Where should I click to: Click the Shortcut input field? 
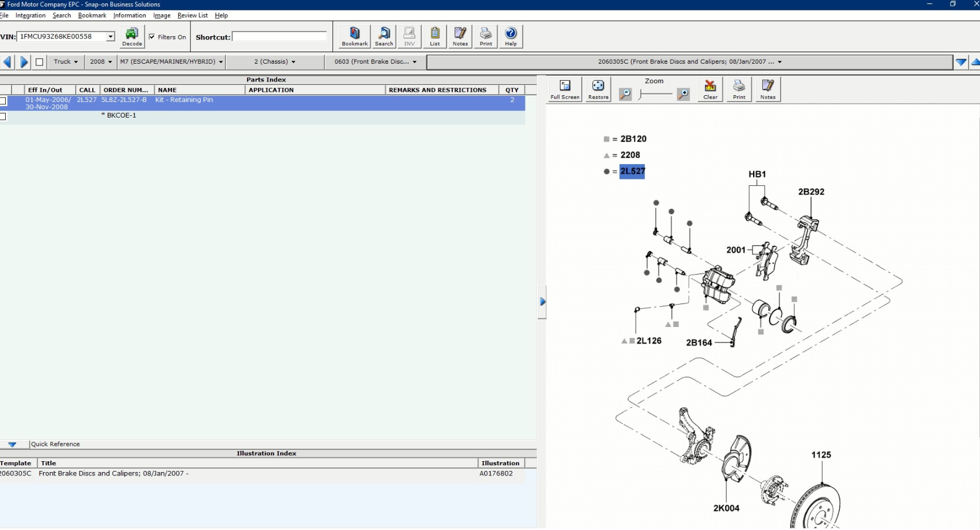click(279, 37)
